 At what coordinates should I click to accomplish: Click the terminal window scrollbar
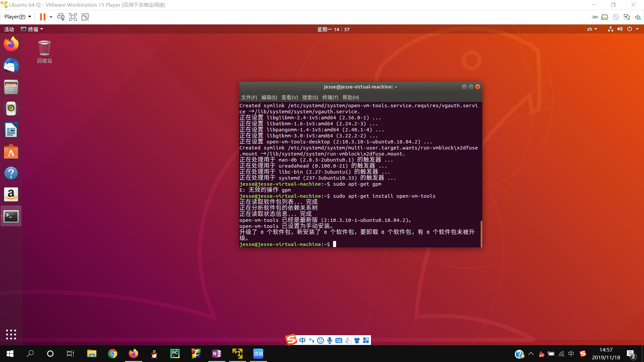point(481,233)
